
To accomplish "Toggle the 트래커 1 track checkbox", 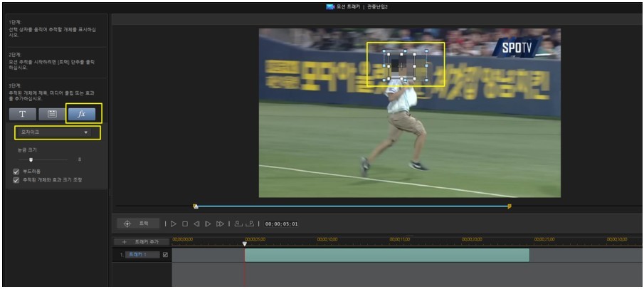I will pos(166,254).
